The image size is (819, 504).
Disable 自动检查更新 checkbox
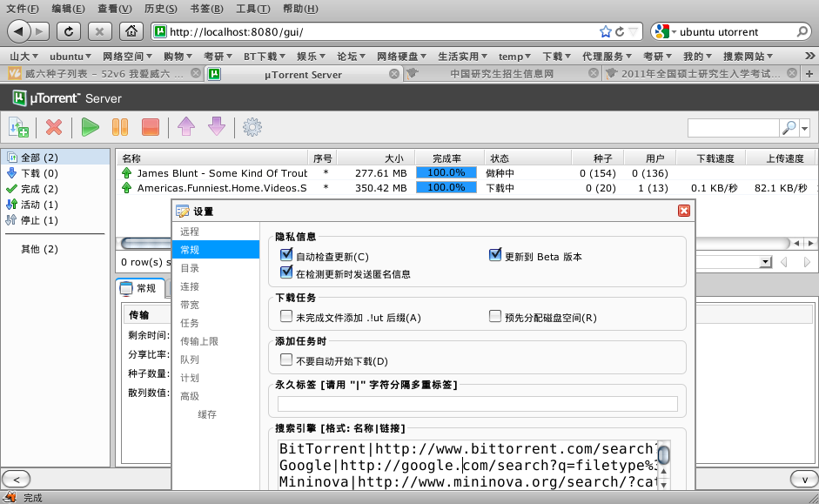tap(286, 254)
